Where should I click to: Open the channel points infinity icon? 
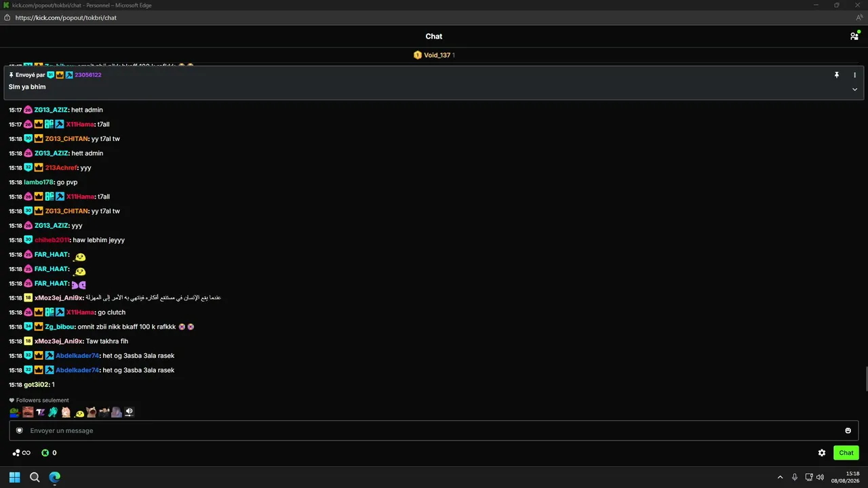22,453
